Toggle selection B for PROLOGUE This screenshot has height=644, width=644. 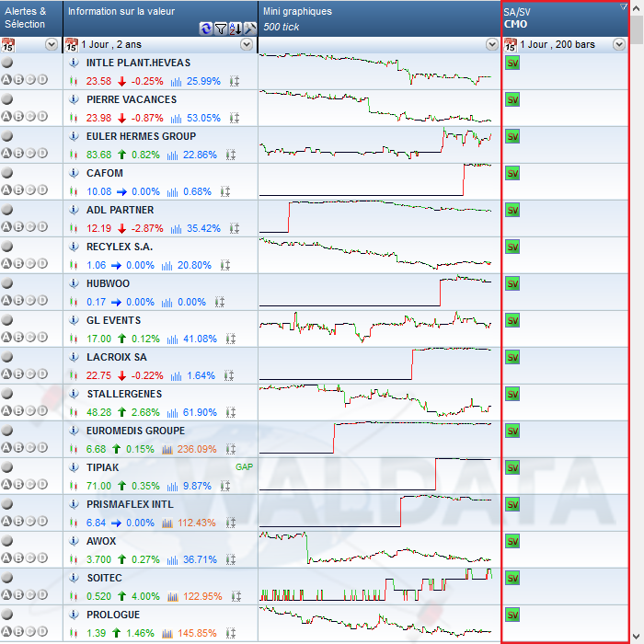coord(18,631)
